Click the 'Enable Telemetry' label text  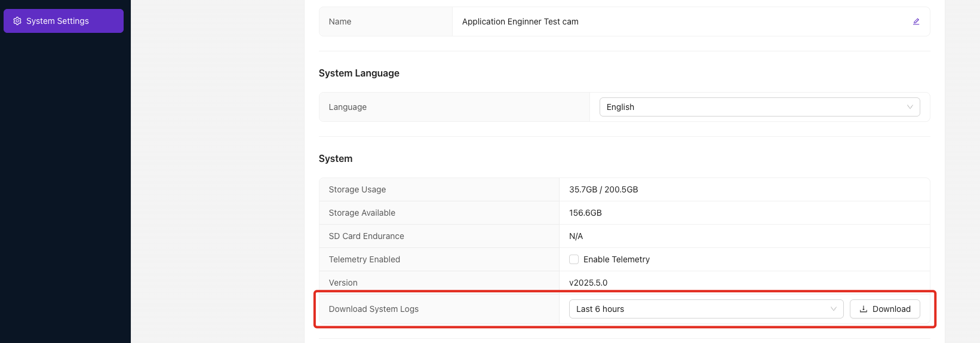pos(616,259)
